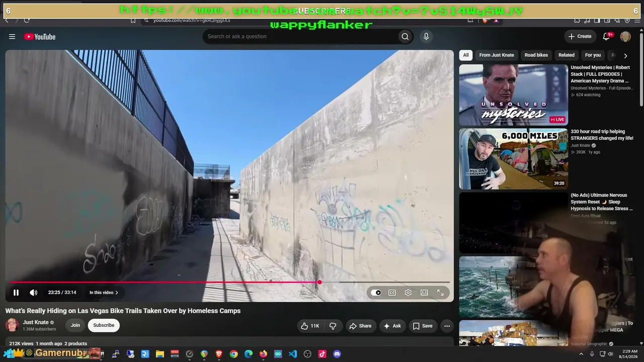Open the Brave Shields lion icon

485,20
